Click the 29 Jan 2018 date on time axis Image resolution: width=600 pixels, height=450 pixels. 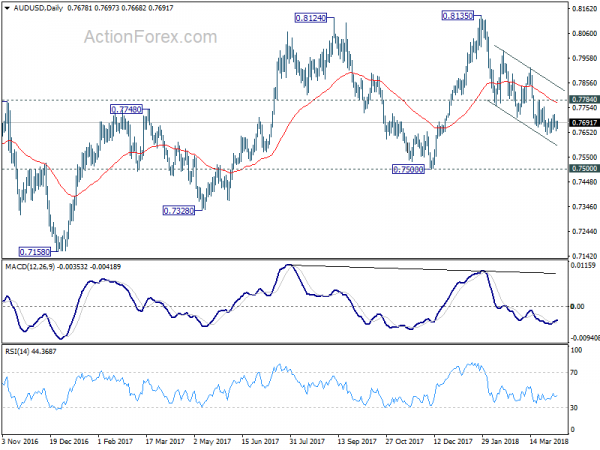(x=501, y=442)
